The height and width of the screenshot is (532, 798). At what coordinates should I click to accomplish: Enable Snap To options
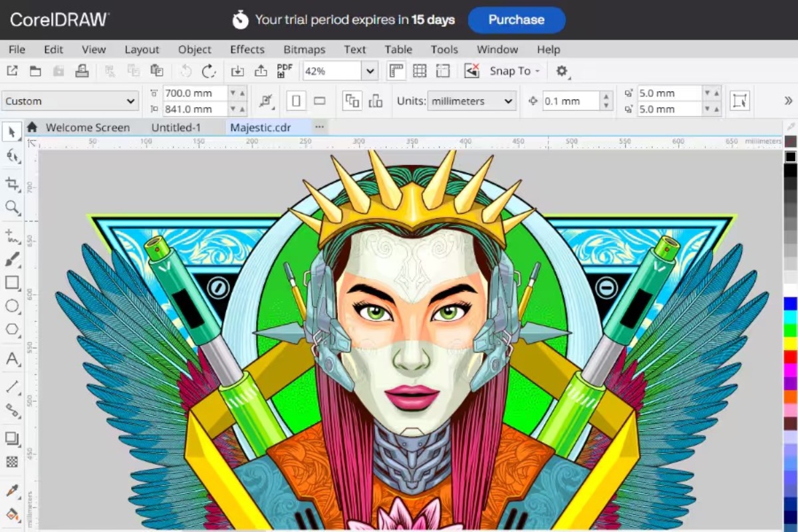coord(512,70)
